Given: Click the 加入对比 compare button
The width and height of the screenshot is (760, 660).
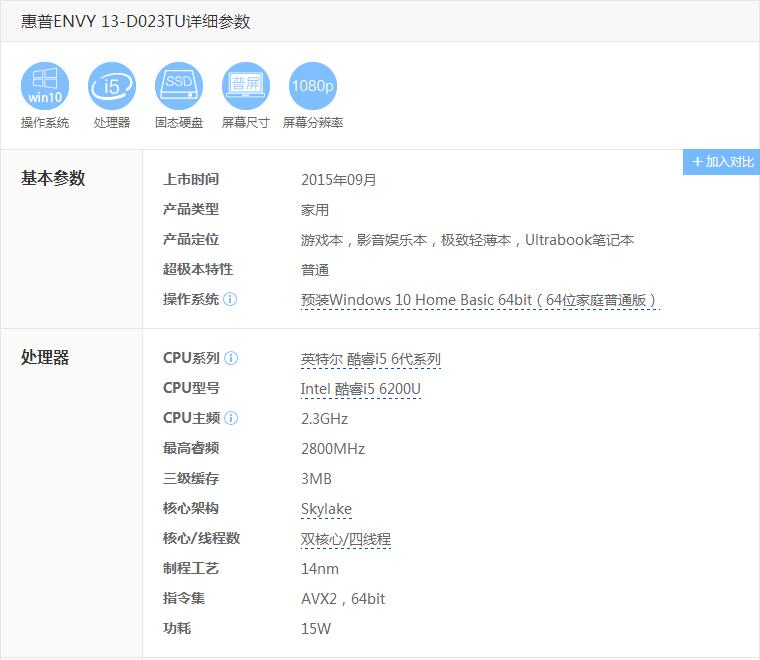Looking at the screenshot, I should click(721, 162).
